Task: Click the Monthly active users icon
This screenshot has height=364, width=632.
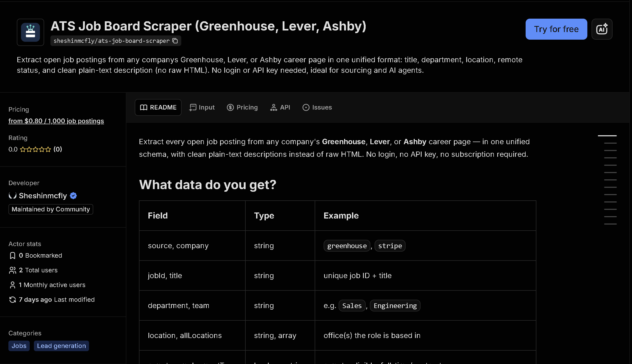Action: click(x=12, y=285)
